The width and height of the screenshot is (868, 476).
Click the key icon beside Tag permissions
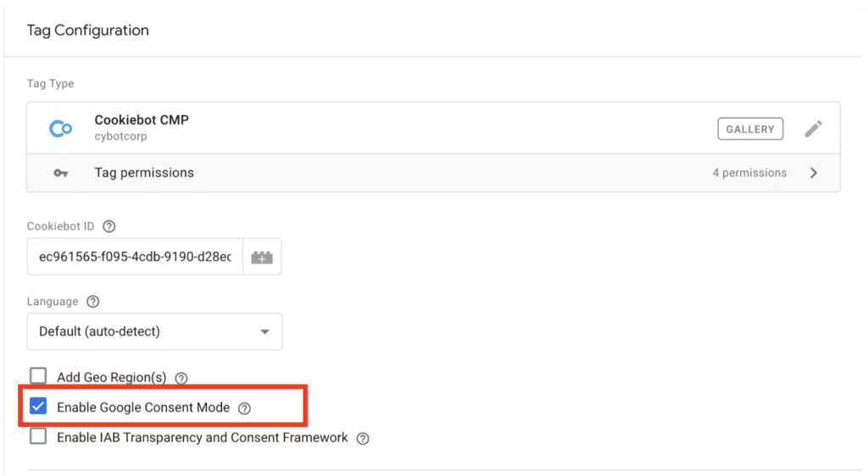pyautogui.click(x=61, y=173)
